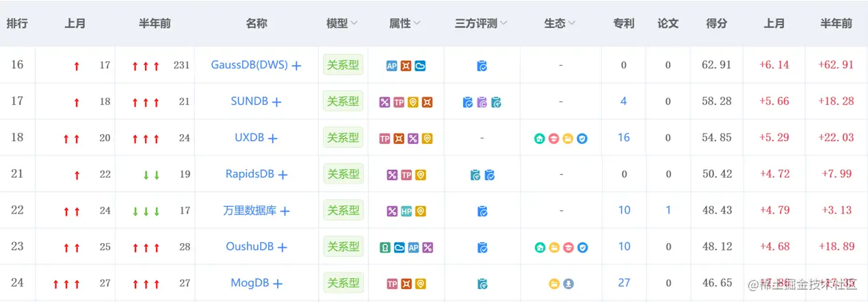Click the 排行 column header
This screenshot has height=302, width=868.
(17, 23)
